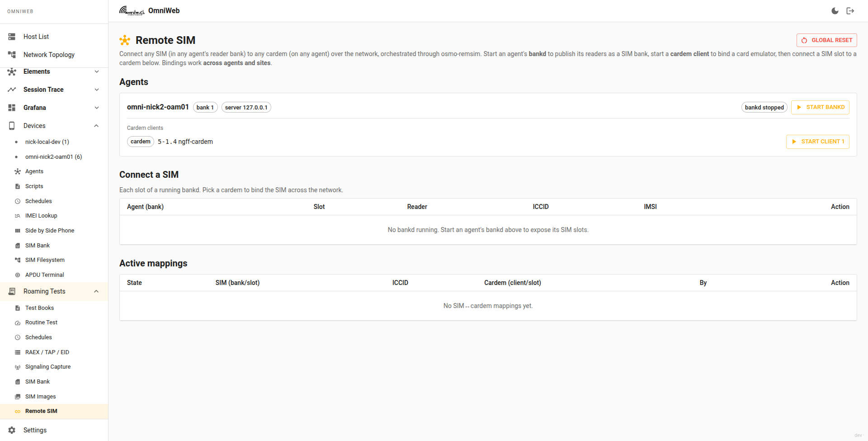Click the Devices phone icon
This screenshot has width=868, height=441.
[12, 126]
